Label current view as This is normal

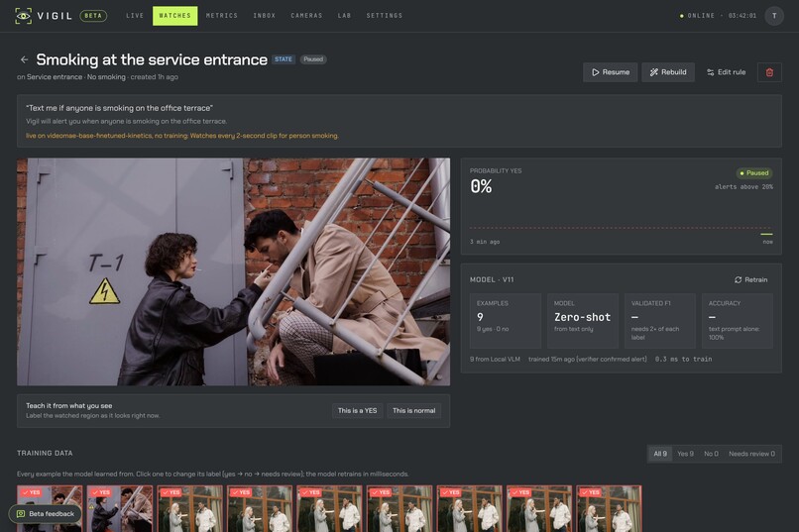413,411
